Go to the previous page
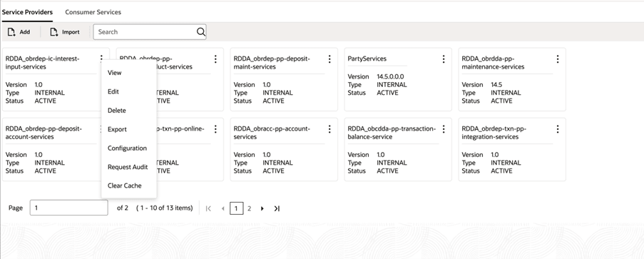 pyautogui.click(x=223, y=208)
